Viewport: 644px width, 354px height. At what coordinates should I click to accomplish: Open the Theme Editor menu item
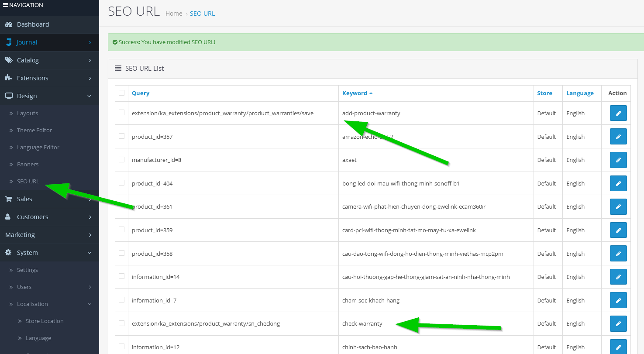[x=34, y=130]
